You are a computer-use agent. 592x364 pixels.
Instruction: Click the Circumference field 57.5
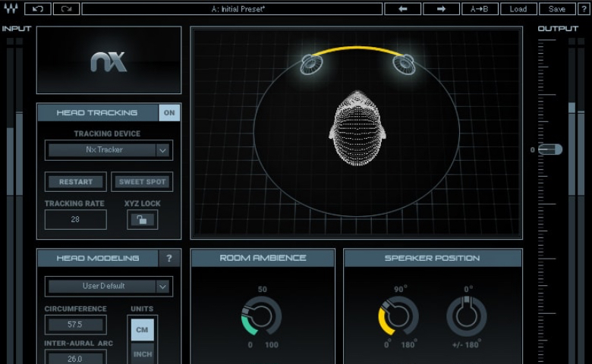75,325
